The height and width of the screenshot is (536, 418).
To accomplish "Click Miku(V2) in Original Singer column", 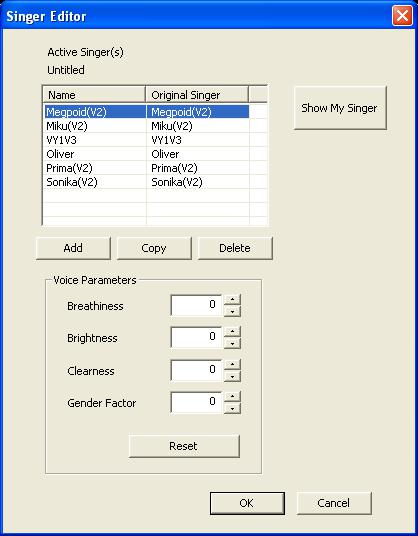I will click(172, 126).
